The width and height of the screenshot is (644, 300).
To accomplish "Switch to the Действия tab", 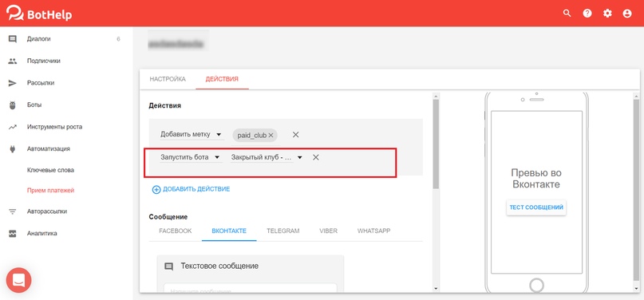I will 222,79.
